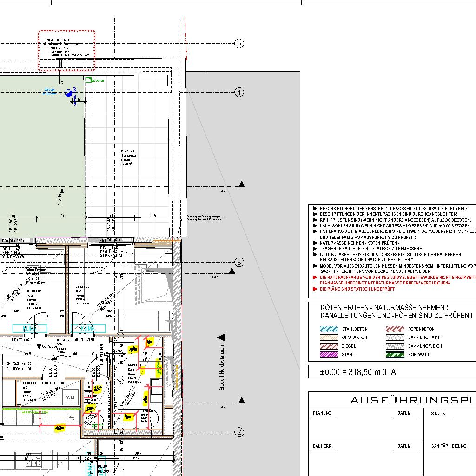Screen dimensions: 476x476
Task: Click the Stahlbeton hatch swatch in legend
Action: click(329, 329)
